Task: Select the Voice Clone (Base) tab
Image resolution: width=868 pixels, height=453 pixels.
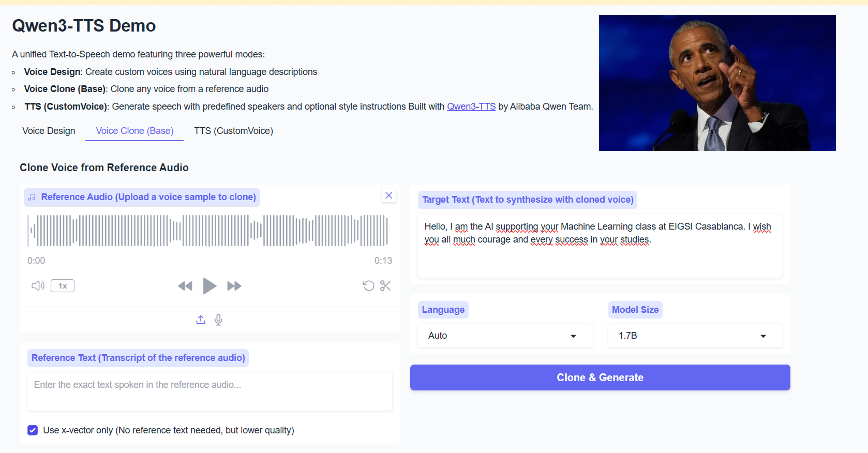Action: coord(135,131)
